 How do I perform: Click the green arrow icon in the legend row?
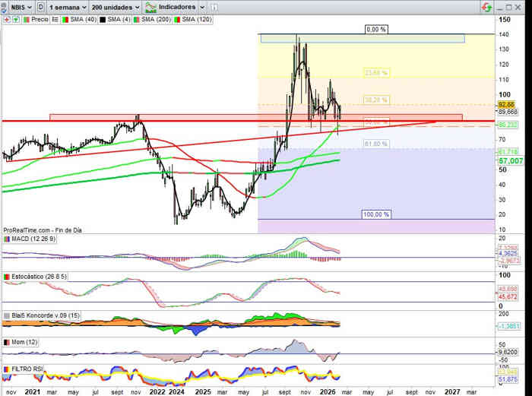pyautogui.click(x=16, y=20)
